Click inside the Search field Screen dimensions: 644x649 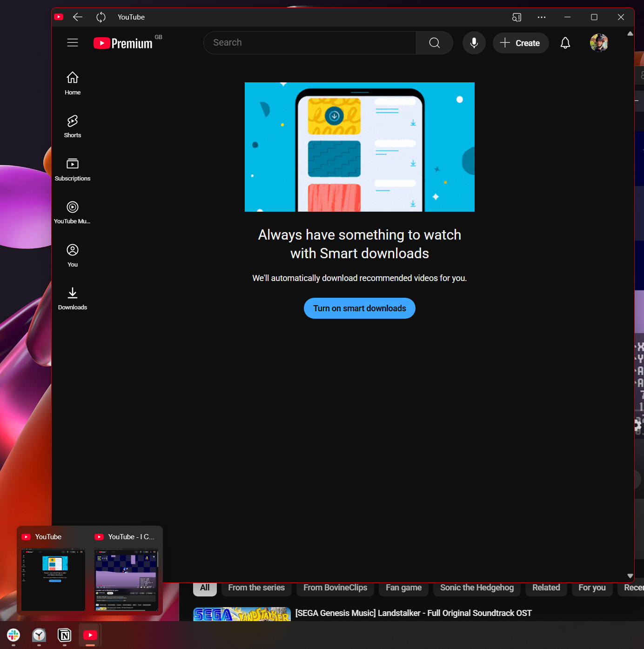[309, 43]
